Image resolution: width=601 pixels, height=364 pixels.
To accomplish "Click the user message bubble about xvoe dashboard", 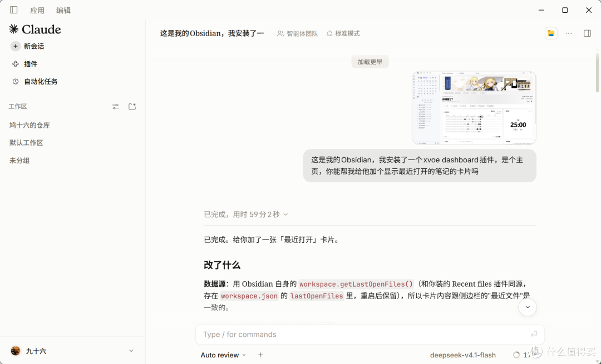I will tap(420, 166).
